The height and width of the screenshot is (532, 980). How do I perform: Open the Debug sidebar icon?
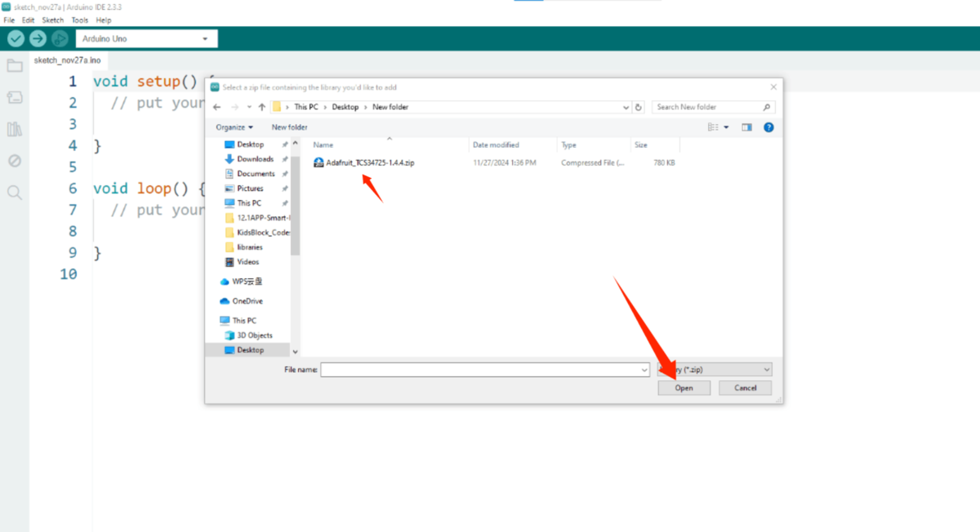(x=15, y=161)
